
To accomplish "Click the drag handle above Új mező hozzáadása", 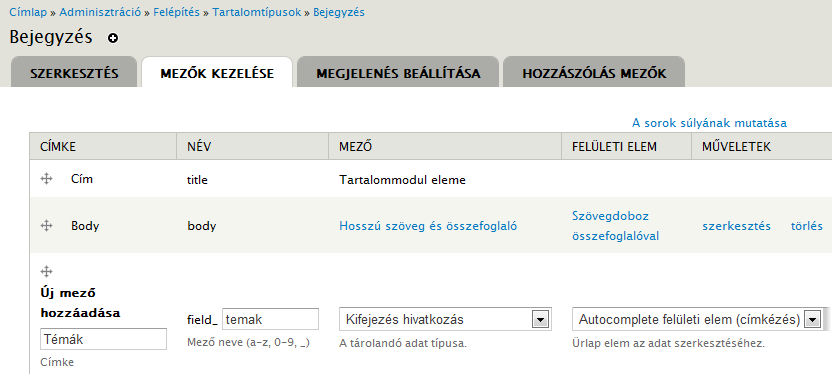I will (x=46, y=272).
